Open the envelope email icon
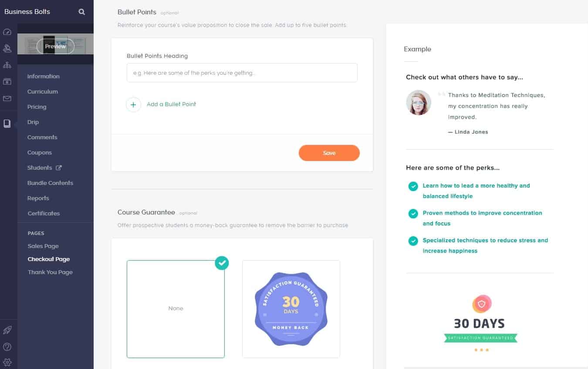This screenshot has height=369, width=588. point(7,99)
